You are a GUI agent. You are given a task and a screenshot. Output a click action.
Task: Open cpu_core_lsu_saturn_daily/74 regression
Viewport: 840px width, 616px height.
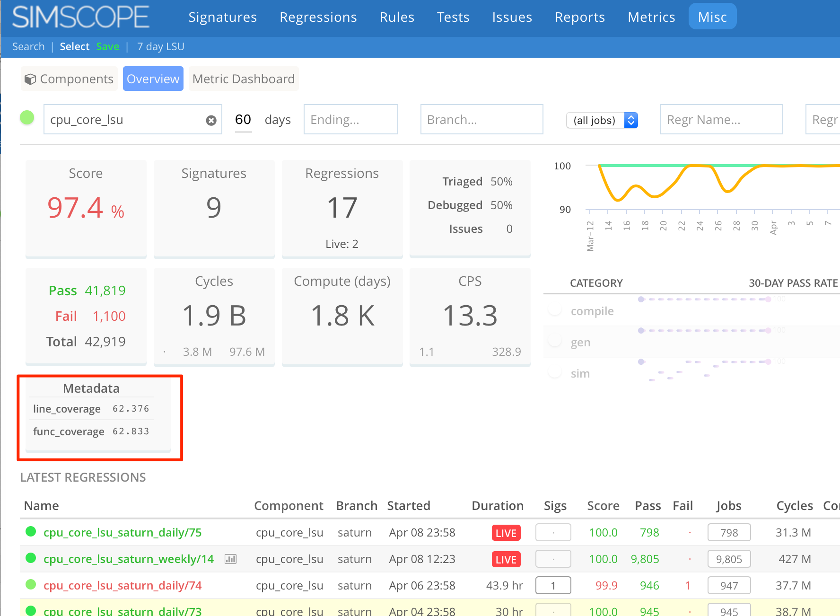[x=122, y=586]
